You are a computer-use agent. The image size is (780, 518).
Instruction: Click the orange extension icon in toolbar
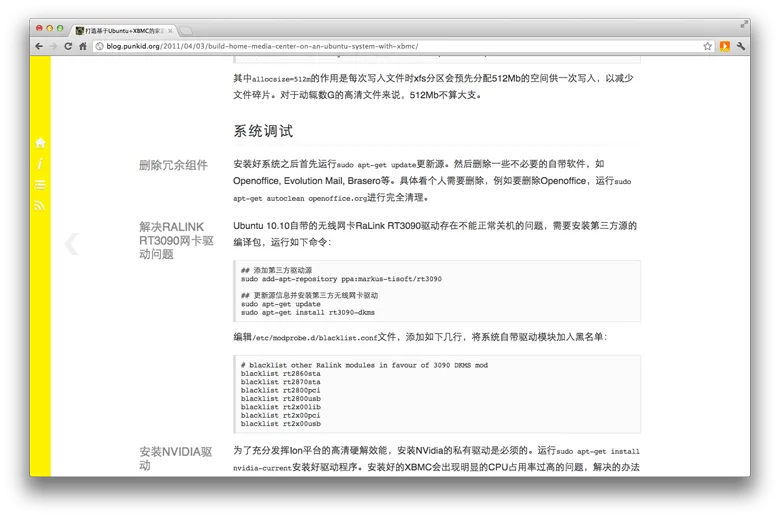pyautogui.click(x=723, y=46)
